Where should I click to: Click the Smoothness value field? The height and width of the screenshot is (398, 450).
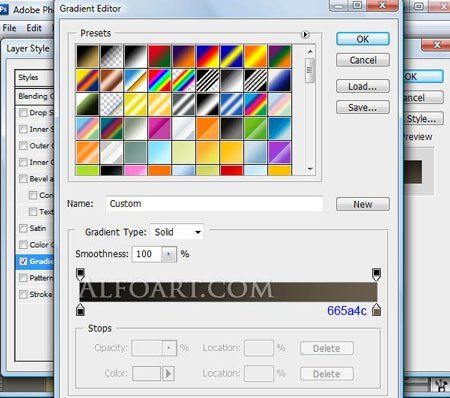147,254
